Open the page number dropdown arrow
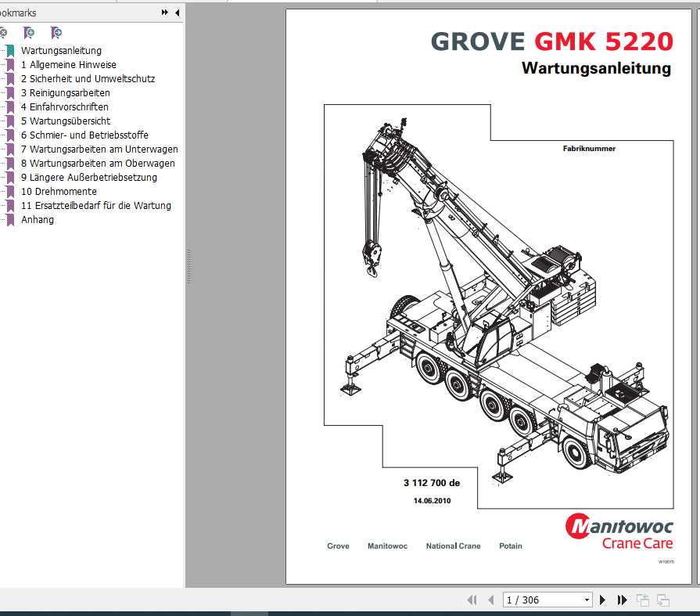This screenshot has width=700, height=616. [x=587, y=600]
